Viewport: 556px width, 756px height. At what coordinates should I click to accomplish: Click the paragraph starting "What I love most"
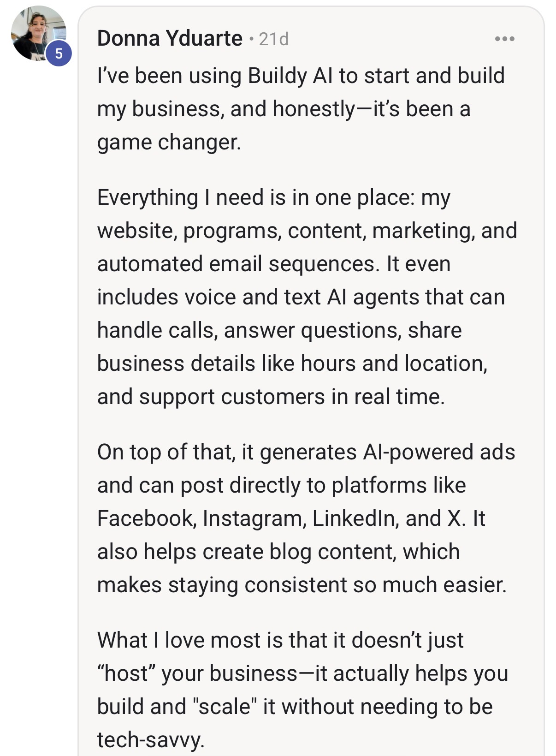tap(302, 690)
